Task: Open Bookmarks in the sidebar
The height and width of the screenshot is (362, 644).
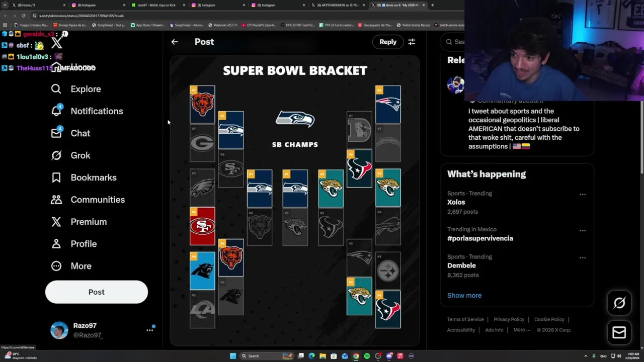Action: click(x=84, y=177)
